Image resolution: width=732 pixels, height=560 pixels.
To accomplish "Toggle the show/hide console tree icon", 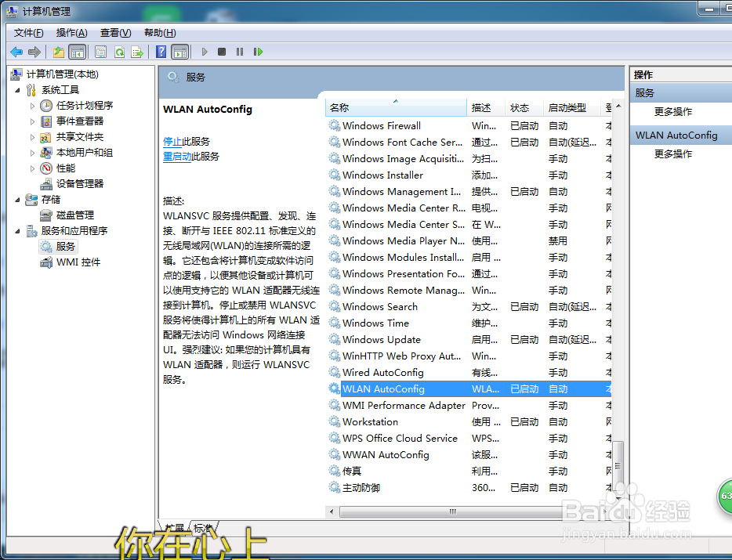I will [x=77, y=52].
